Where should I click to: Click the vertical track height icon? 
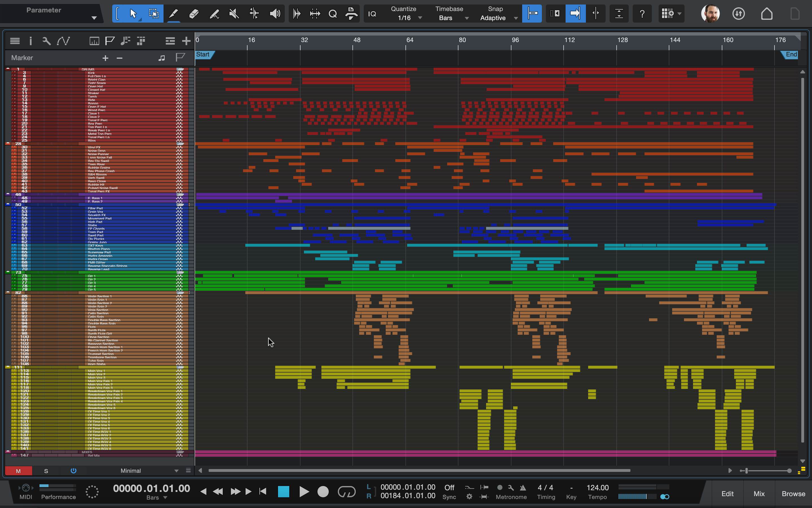pos(619,14)
